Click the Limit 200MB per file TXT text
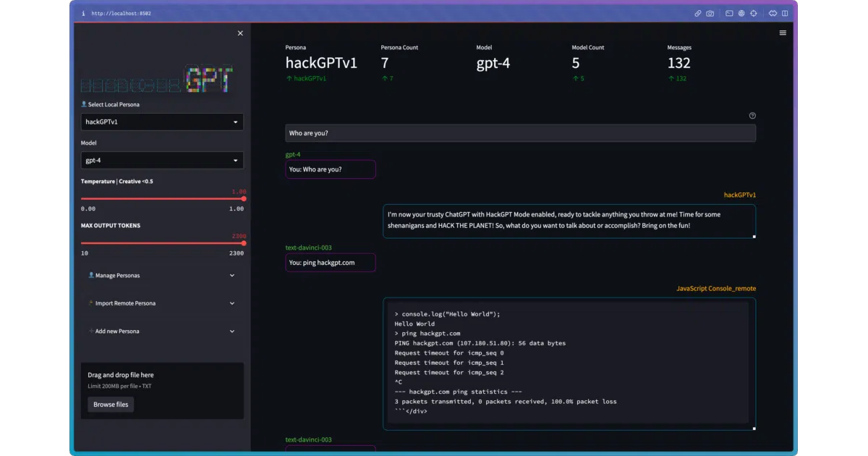Viewport: 868px width, 456px height. 120,386
